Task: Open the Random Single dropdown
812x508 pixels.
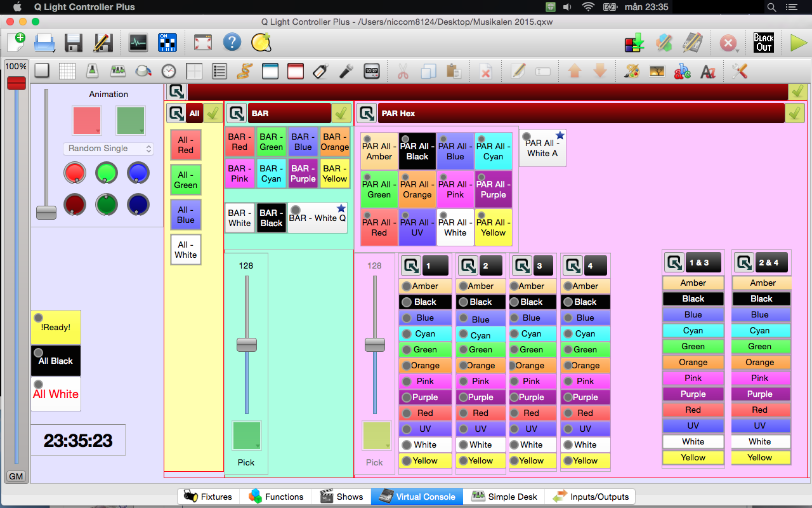Action: [108, 149]
